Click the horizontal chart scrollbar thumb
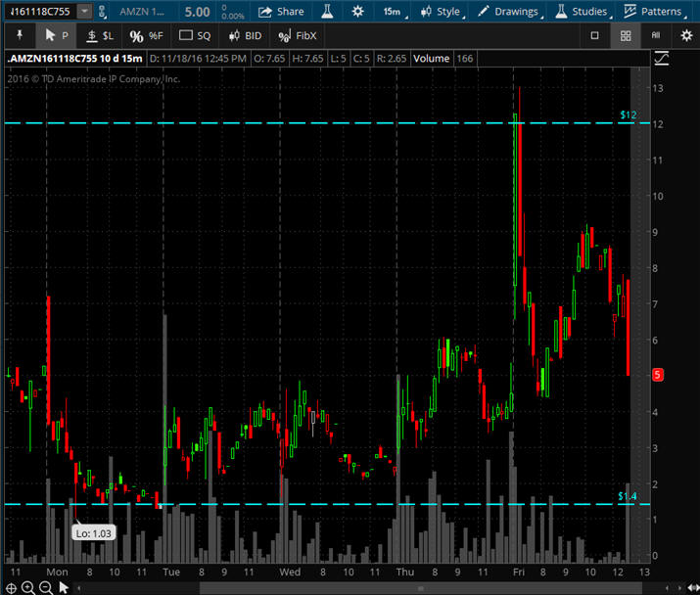This screenshot has height=595, width=700. coord(419,588)
